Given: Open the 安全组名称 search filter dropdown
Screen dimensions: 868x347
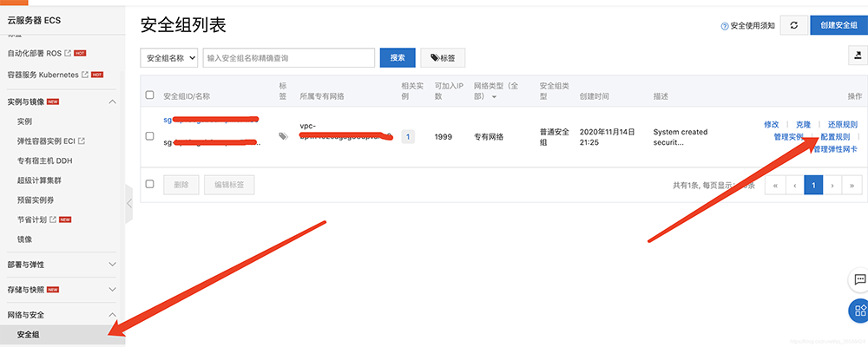Looking at the screenshot, I should (x=169, y=58).
